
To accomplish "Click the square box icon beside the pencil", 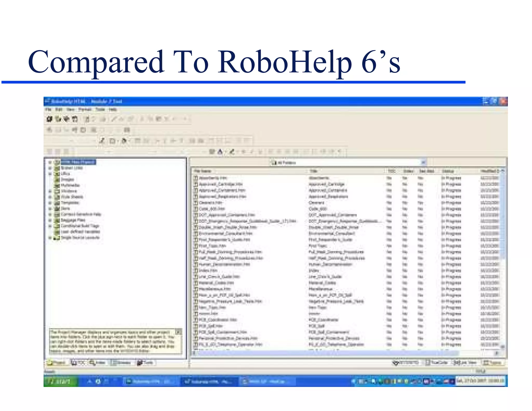I will point(112,141).
